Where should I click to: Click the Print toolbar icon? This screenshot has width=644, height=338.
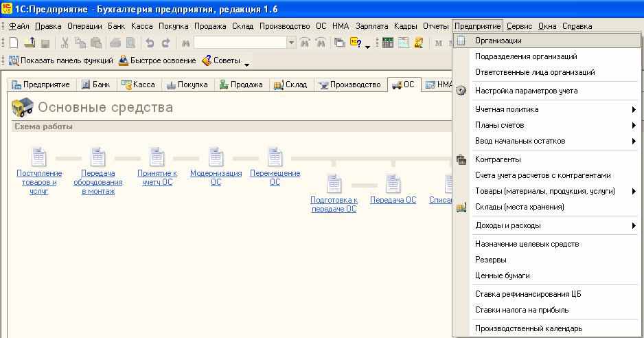pyautogui.click(x=115, y=43)
